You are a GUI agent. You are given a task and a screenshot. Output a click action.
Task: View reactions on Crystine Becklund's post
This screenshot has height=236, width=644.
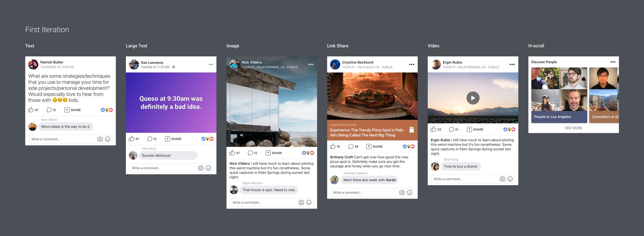409,146
